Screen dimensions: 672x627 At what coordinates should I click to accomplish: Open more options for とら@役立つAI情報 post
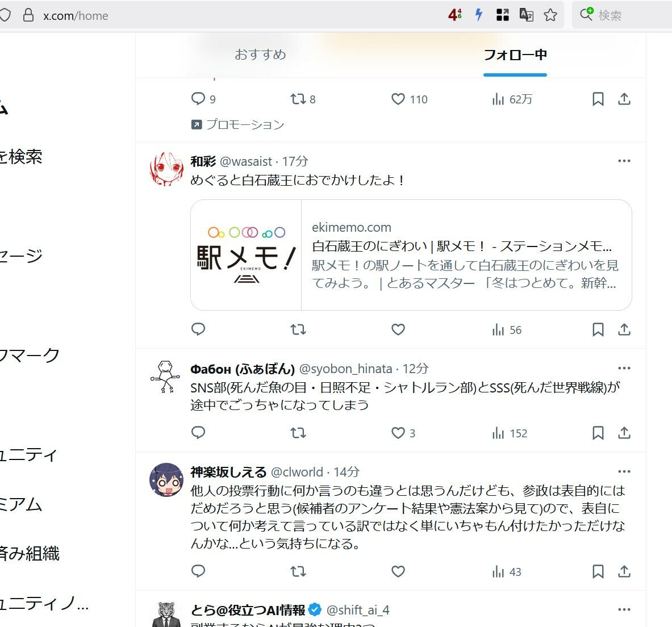[624, 609]
